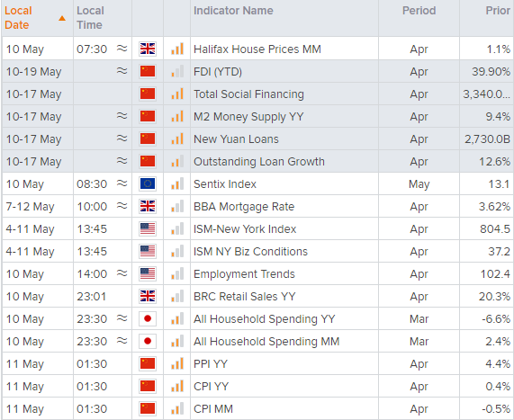Open the ISM-New York Index indicator
The width and height of the screenshot is (514, 420).
[245, 228]
